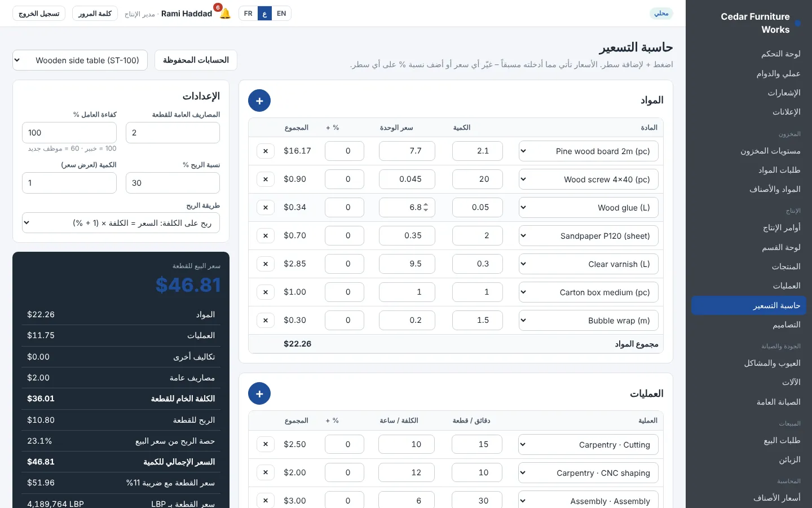Viewport: 812px width, 508px height.
Task: Open طلبات البيع in sidebar
Action: tap(749, 441)
